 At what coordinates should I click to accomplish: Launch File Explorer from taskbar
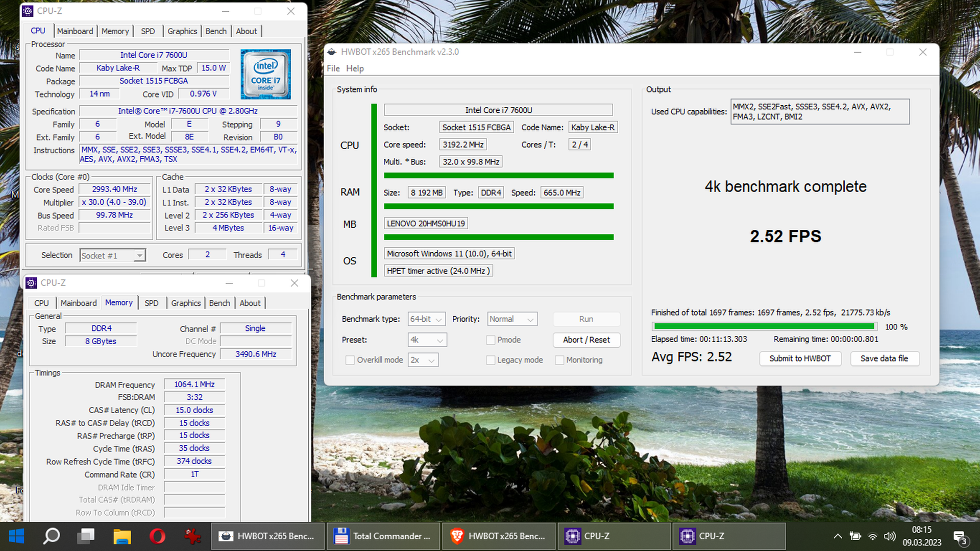point(122,536)
